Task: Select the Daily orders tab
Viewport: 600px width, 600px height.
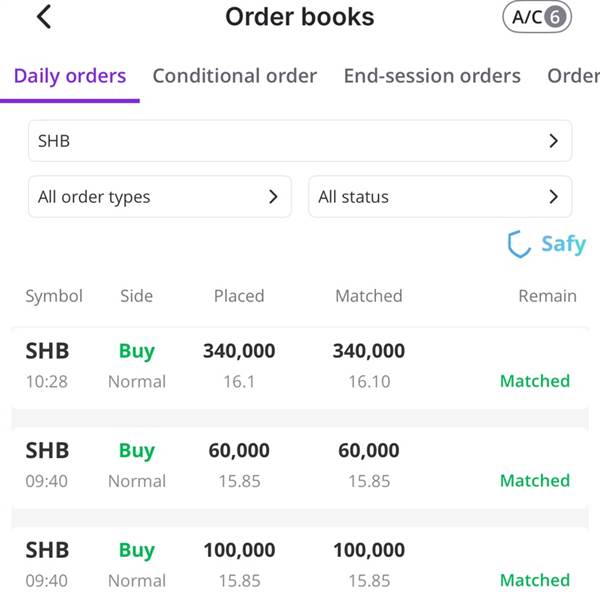Action: point(70,76)
